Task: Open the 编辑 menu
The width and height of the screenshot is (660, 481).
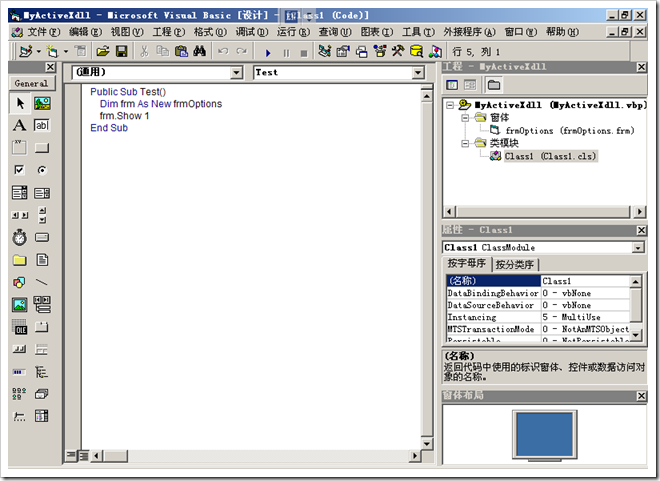Action: 85,32
